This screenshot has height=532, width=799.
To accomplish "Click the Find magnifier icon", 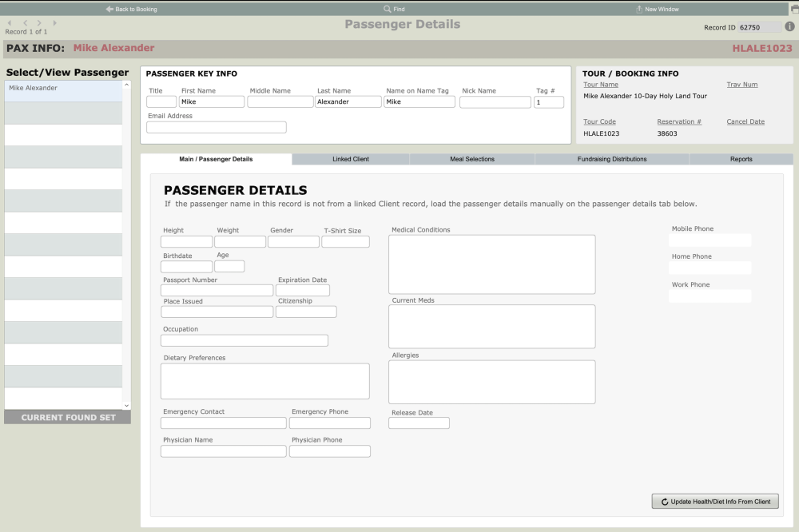I will click(x=388, y=9).
